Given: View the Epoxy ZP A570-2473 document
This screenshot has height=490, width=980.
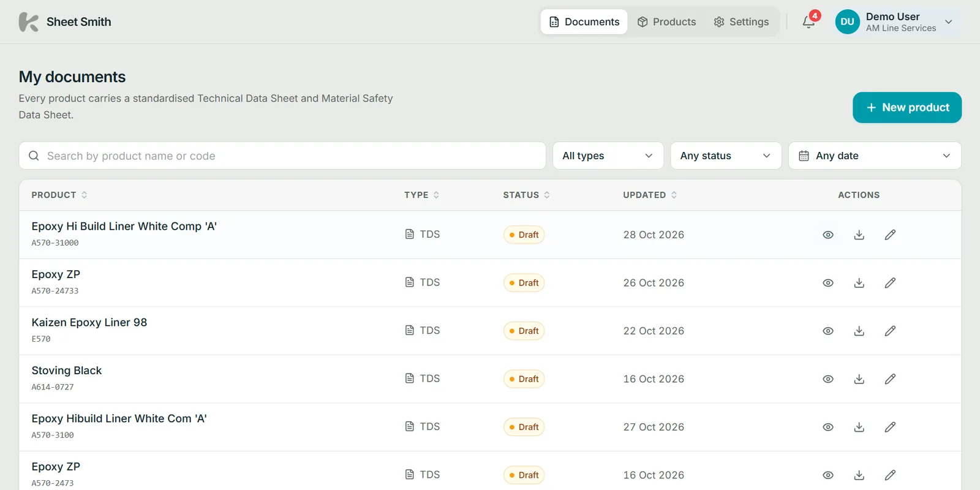Looking at the screenshot, I should pos(828,475).
